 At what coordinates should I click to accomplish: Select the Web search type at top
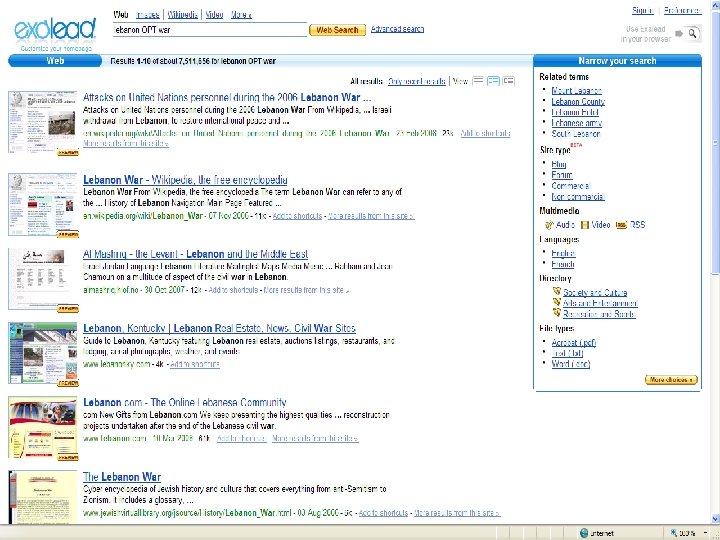[120, 15]
